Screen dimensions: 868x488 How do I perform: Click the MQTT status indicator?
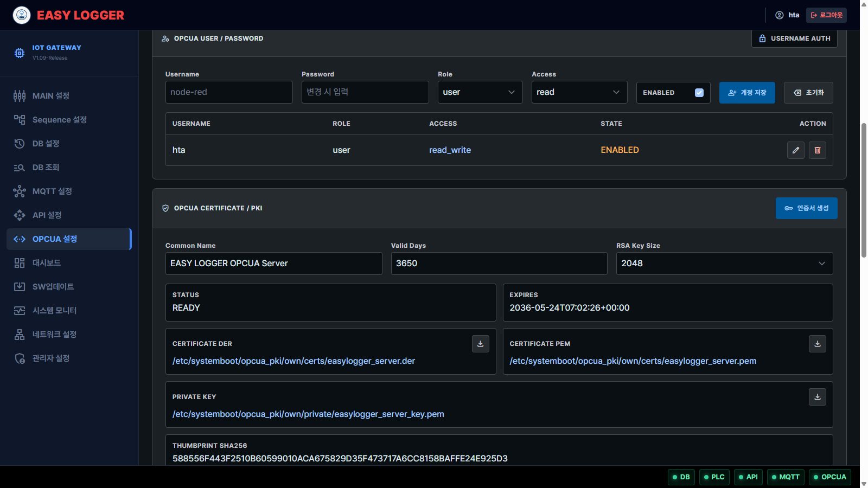point(786,477)
